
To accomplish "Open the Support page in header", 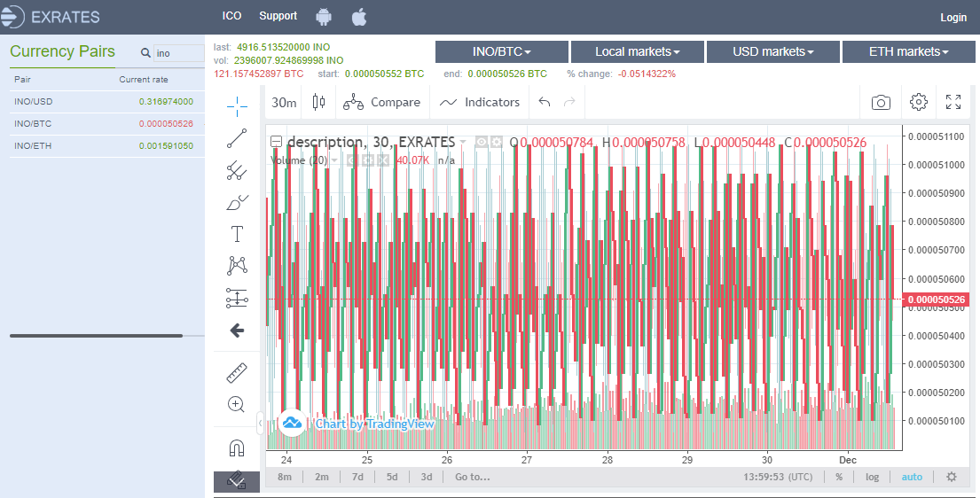I will coord(278,17).
